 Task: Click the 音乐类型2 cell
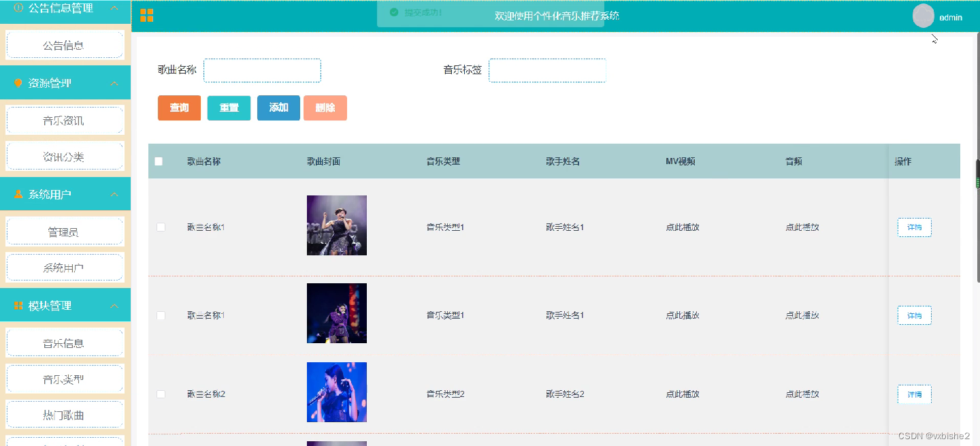coord(446,394)
